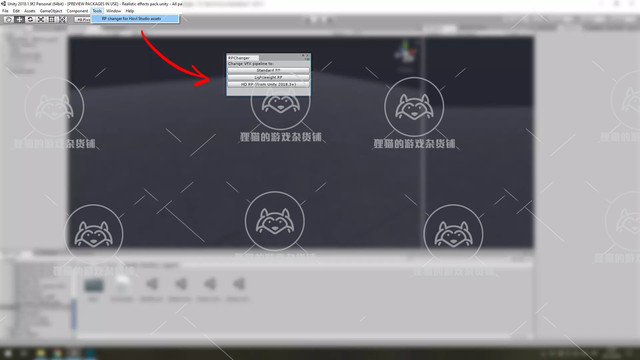Screen dimensions: 640x360
Task: Open the Assets menu
Action: point(30,11)
